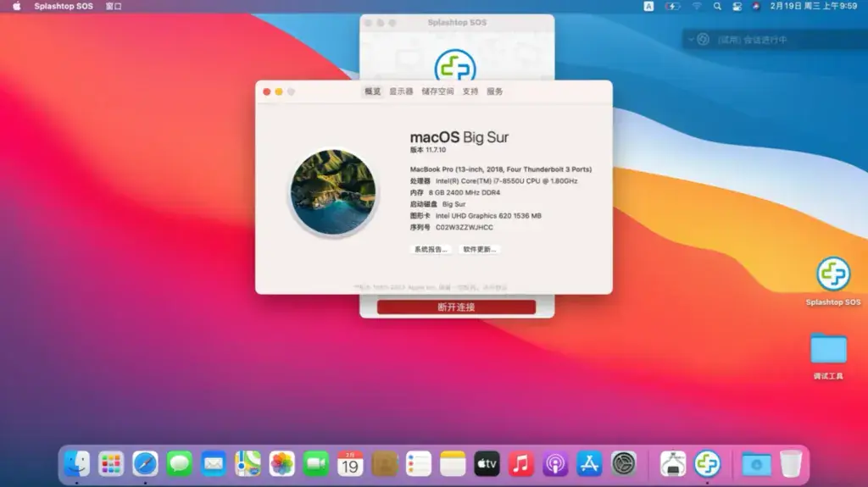Open Music app in the Dock
868x487 pixels.
(x=521, y=464)
